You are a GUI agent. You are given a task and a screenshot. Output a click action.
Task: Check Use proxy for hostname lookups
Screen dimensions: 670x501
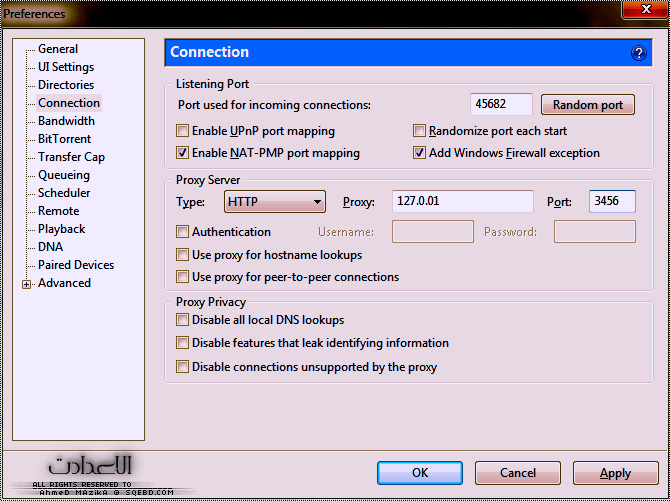(182, 255)
